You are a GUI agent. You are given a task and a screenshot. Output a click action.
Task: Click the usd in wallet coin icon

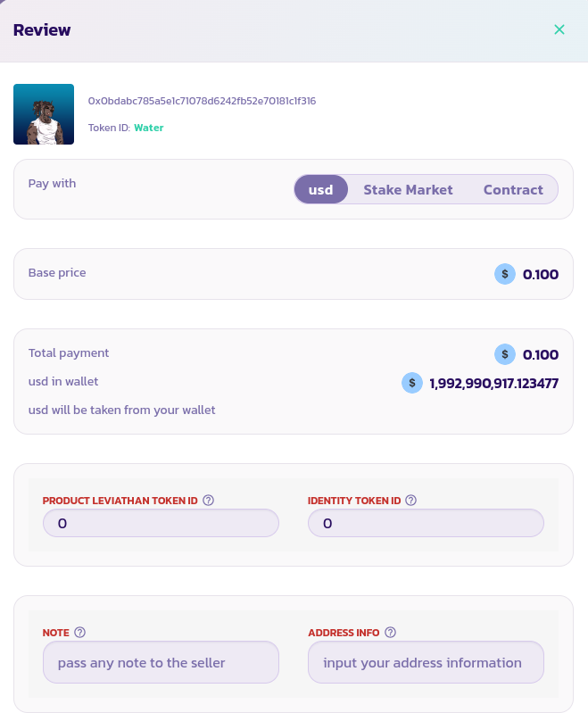click(411, 383)
